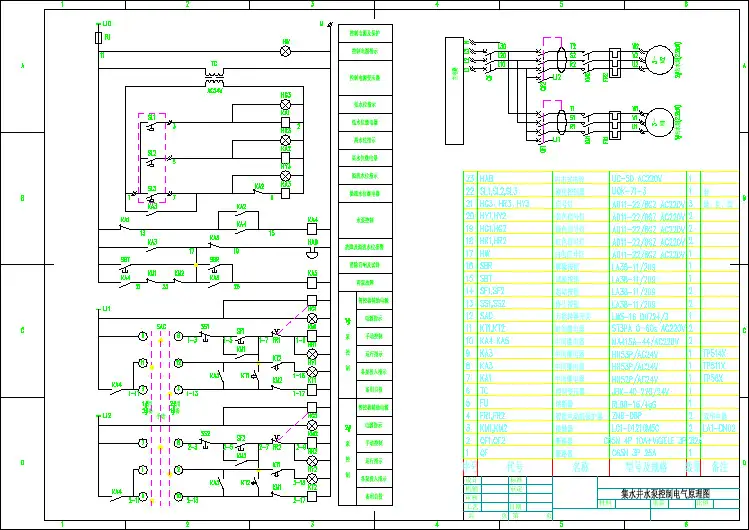Viewport: 749px width, 530px height.
Task: Click the KA4 relay coil box
Action: pyautogui.click(x=312, y=227)
